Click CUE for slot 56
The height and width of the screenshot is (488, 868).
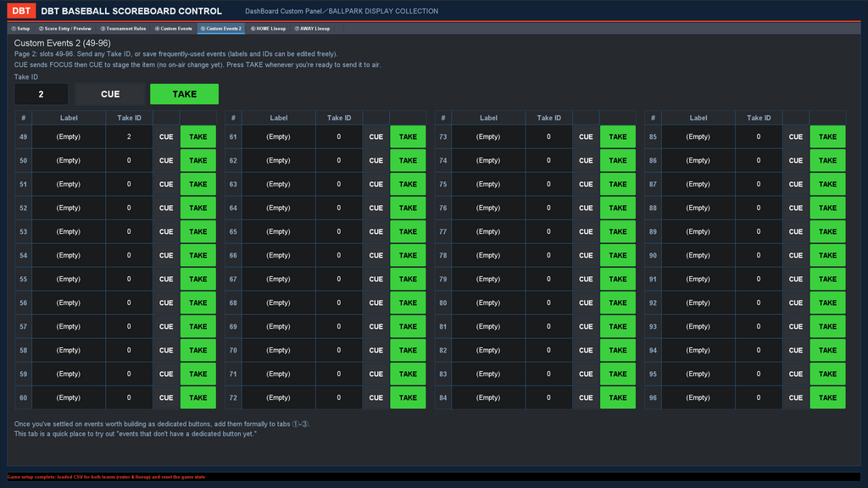point(166,303)
